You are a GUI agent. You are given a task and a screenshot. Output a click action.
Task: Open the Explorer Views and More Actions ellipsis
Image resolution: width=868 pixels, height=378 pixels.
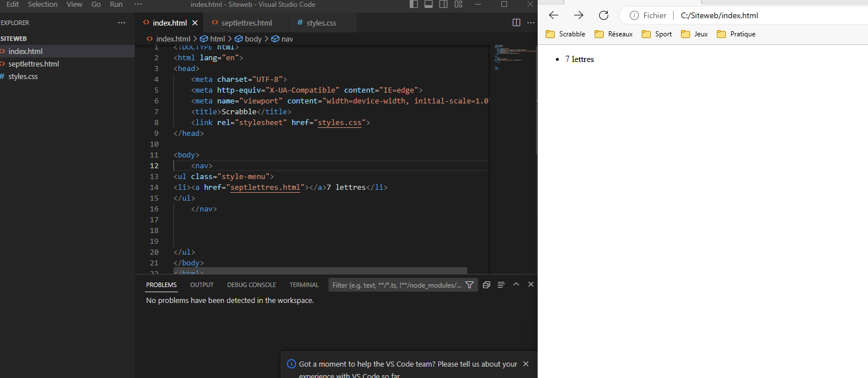coord(122,23)
